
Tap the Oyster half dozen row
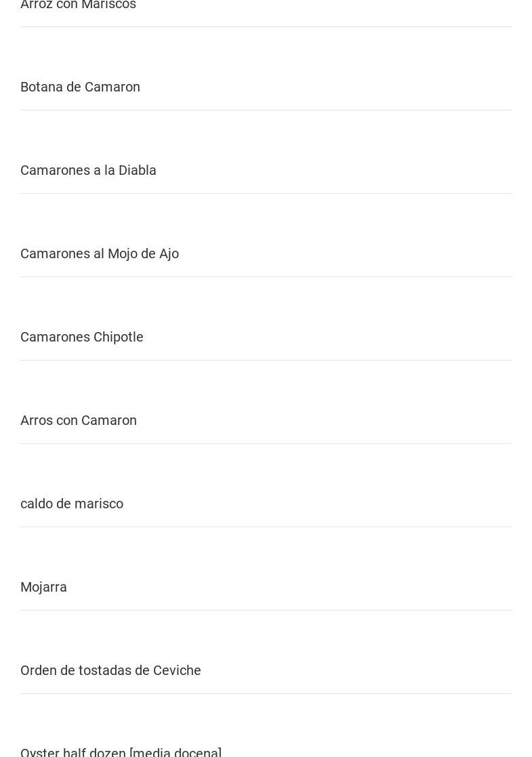pos(121,752)
